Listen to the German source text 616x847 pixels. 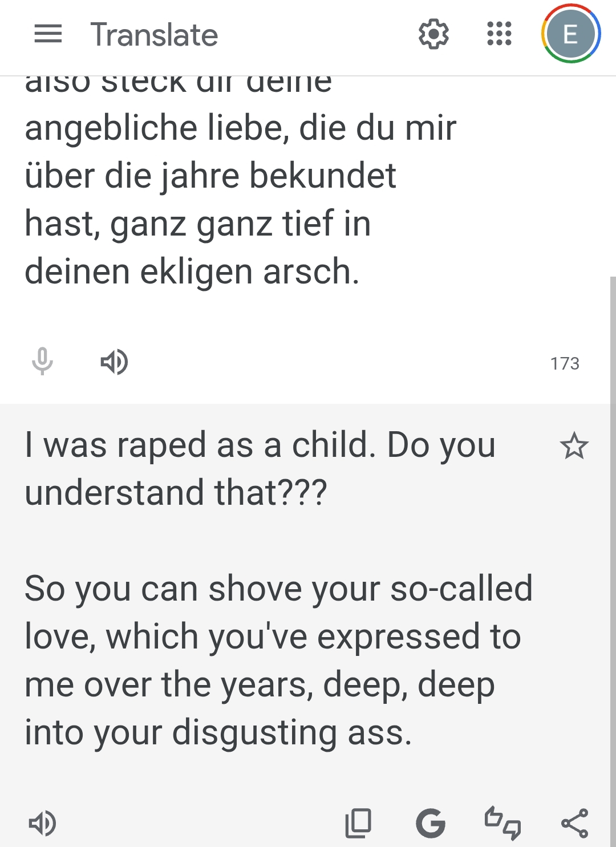click(114, 362)
